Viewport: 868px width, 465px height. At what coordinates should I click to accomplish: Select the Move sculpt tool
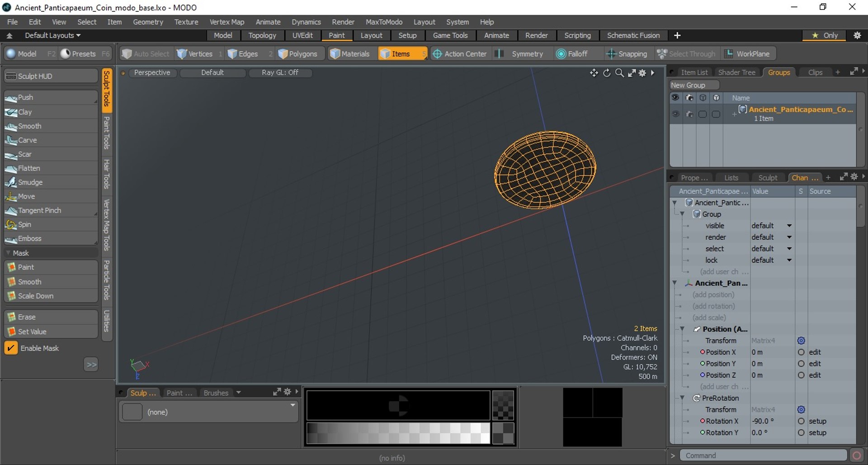tap(51, 196)
